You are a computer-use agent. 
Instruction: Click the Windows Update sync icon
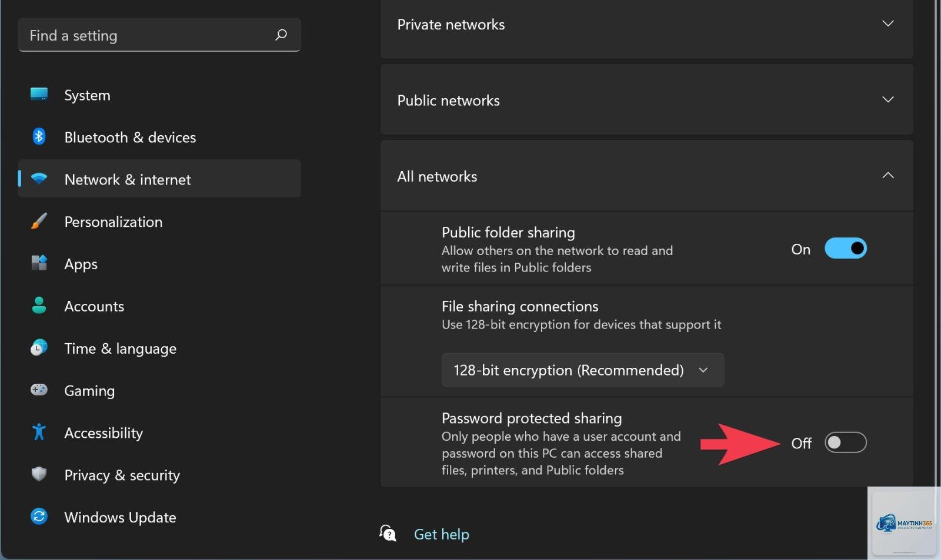(39, 516)
